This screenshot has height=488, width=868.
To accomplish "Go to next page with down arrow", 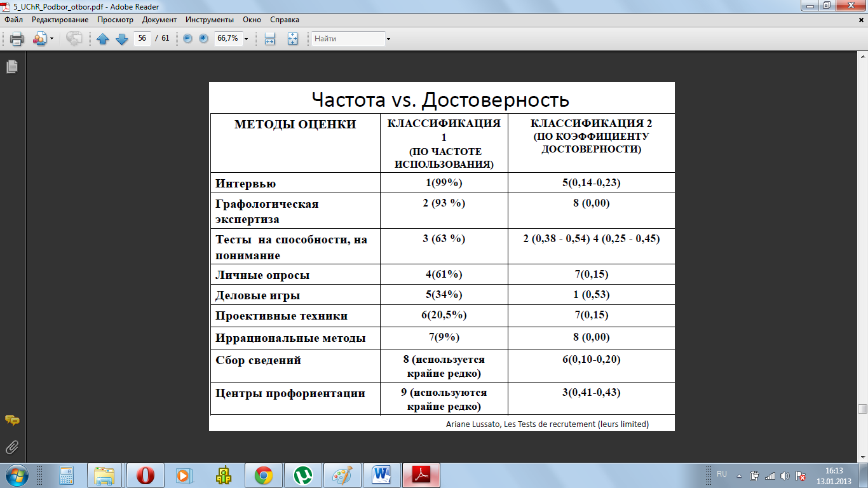I will pos(122,39).
